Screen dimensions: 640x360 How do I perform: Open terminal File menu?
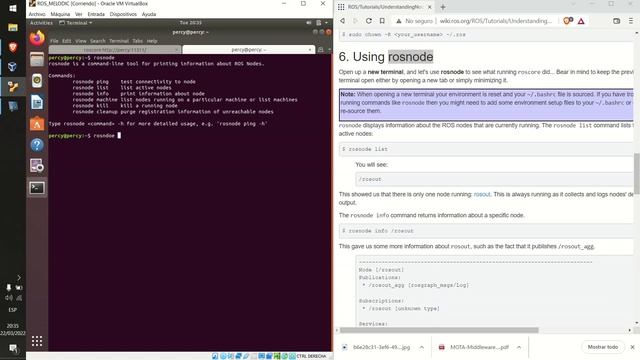[54, 41]
